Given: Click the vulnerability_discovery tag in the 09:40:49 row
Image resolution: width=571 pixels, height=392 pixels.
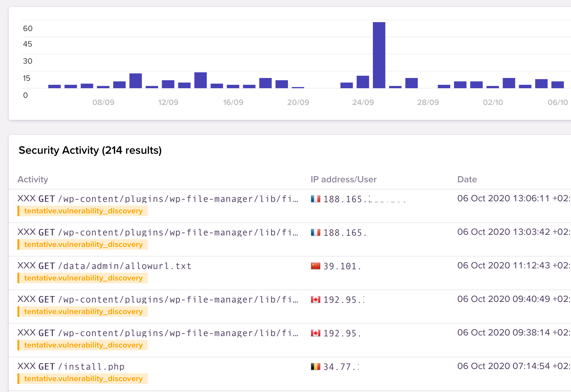Looking at the screenshot, I should 83,312.
